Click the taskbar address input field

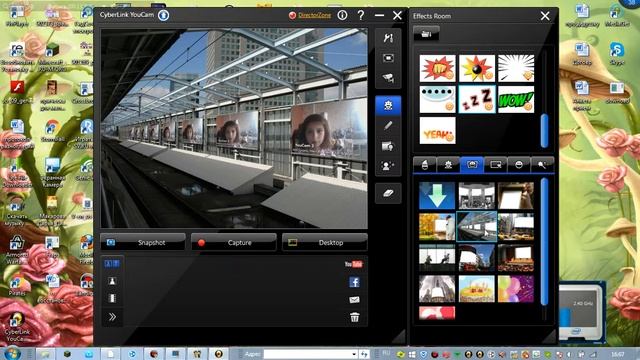[307, 354]
